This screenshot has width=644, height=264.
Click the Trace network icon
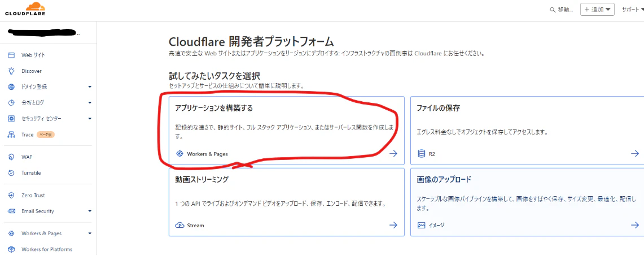tap(11, 135)
